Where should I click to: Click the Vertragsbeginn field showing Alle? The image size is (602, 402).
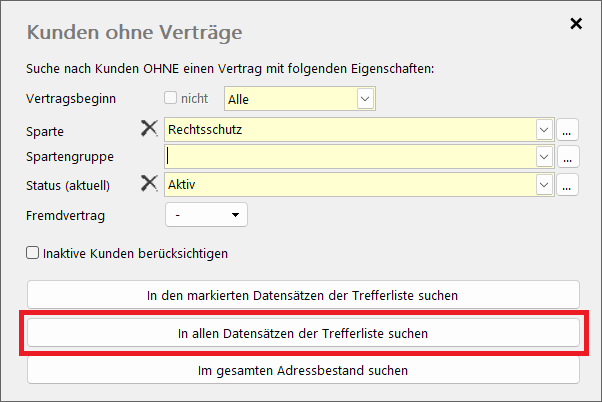tap(290, 99)
